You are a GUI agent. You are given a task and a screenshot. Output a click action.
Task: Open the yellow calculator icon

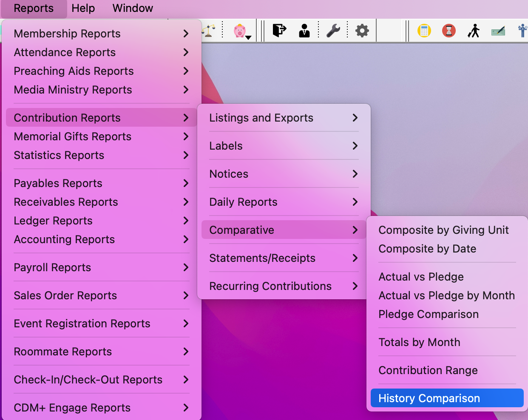(x=424, y=31)
